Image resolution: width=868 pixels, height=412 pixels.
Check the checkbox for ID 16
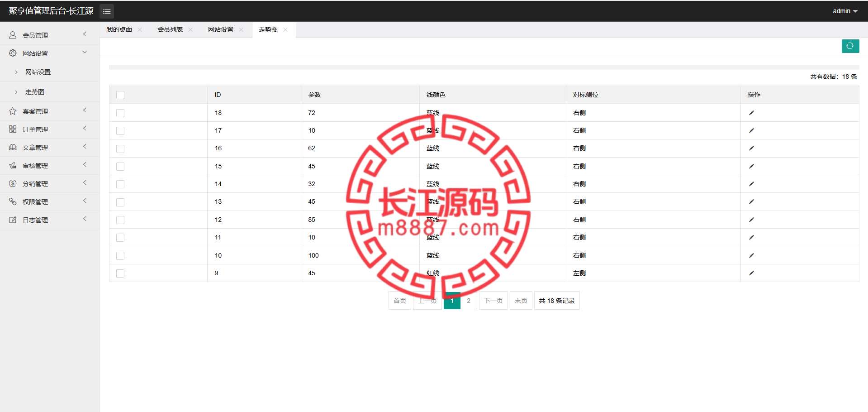pyautogui.click(x=120, y=149)
